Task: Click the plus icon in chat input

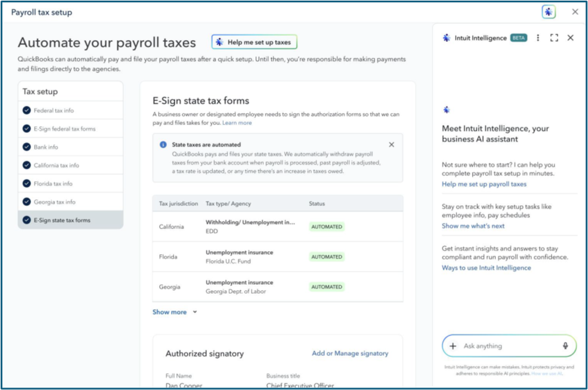Action: 453,346
